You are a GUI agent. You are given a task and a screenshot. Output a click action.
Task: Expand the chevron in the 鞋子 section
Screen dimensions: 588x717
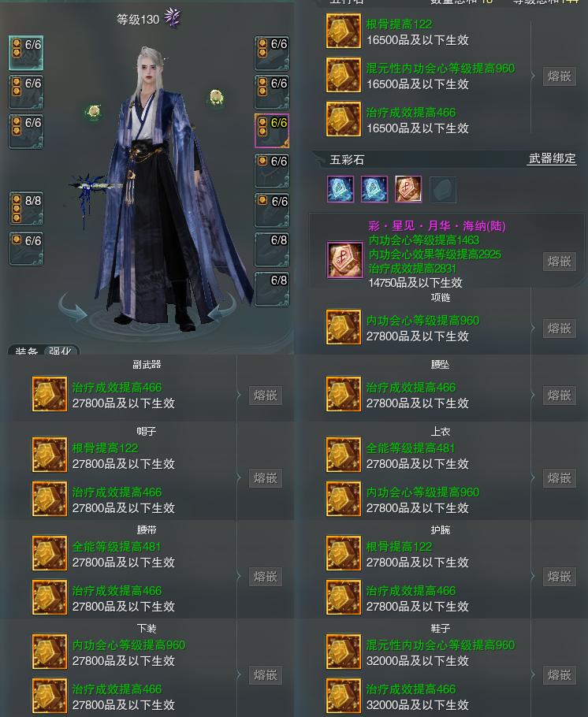533,674
